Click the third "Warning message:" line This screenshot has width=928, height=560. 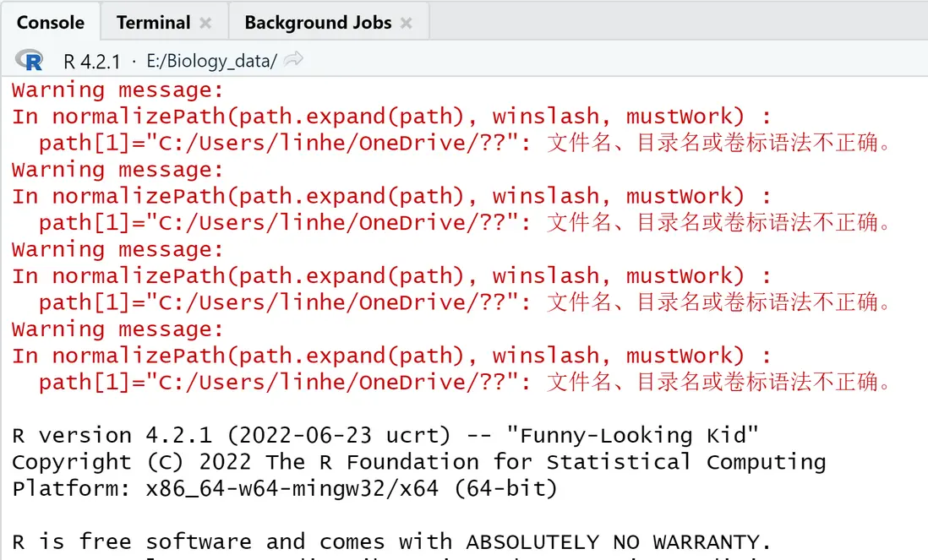tap(117, 249)
